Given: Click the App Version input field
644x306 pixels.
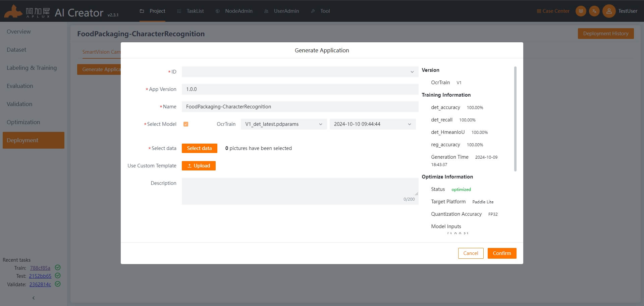Looking at the screenshot, I should coord(300,89).
